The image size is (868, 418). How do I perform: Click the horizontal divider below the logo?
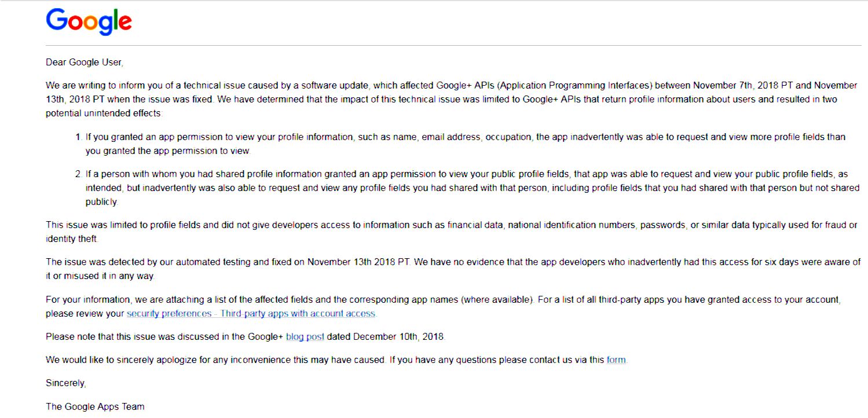tap(452, 45)
